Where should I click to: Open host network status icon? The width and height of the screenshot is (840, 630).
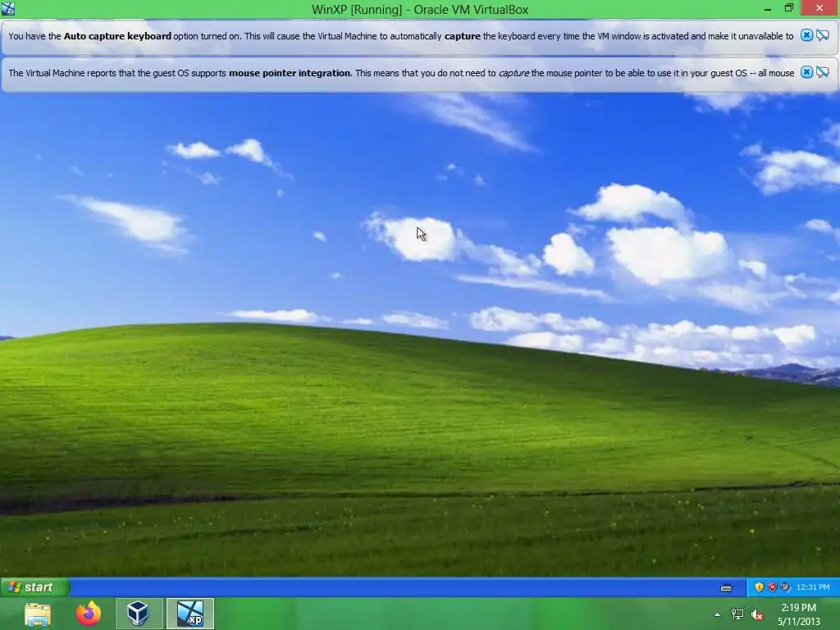click(737, 614)
